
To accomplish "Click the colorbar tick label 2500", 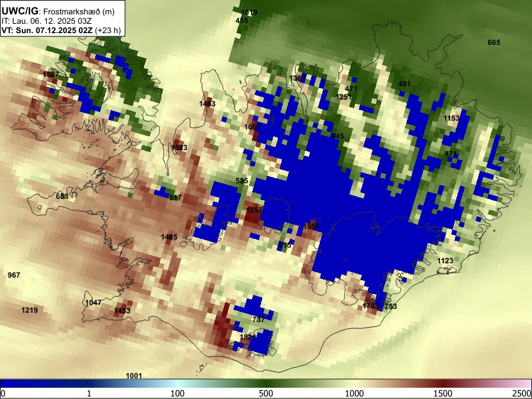I will pyautogui.click(x=523, y=393).
